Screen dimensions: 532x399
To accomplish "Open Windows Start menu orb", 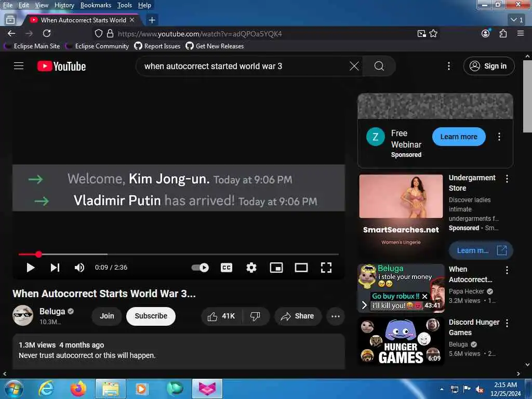I will point(14,389).
